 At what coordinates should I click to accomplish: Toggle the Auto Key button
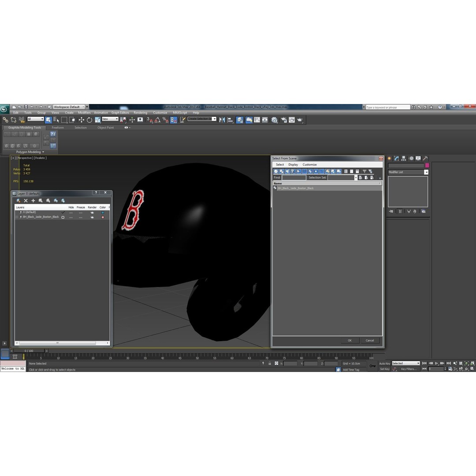384,363
